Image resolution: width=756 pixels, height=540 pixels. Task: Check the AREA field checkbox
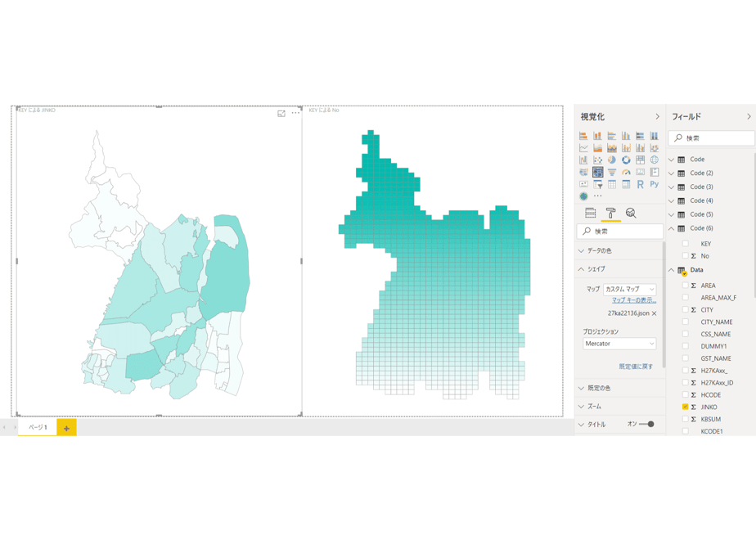point(685,286)
